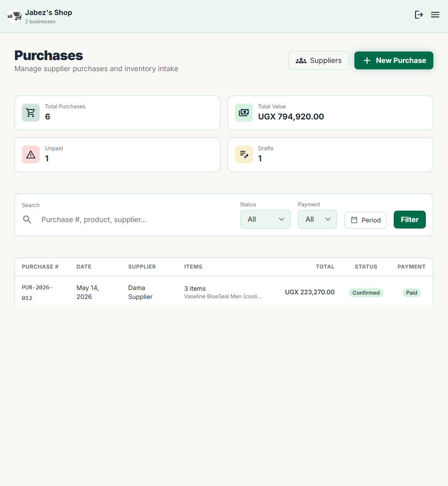448x486 pixels.
Task: Start a New Purchase
Action: click(x=394, y=60)
